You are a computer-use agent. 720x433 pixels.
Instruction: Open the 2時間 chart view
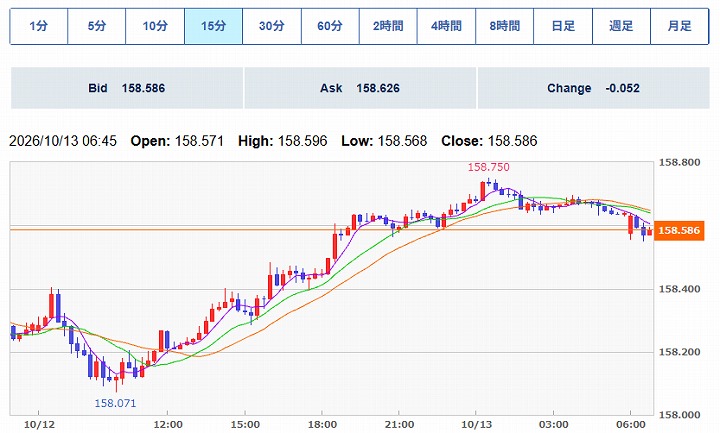[388, 26]
